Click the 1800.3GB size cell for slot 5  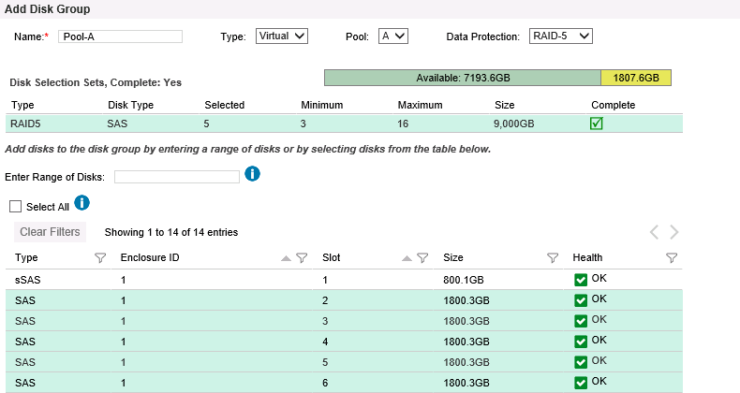coord(466,362)
